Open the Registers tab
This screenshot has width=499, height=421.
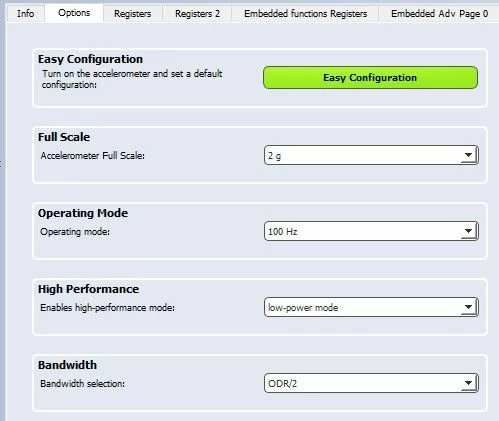coord(132,14)
